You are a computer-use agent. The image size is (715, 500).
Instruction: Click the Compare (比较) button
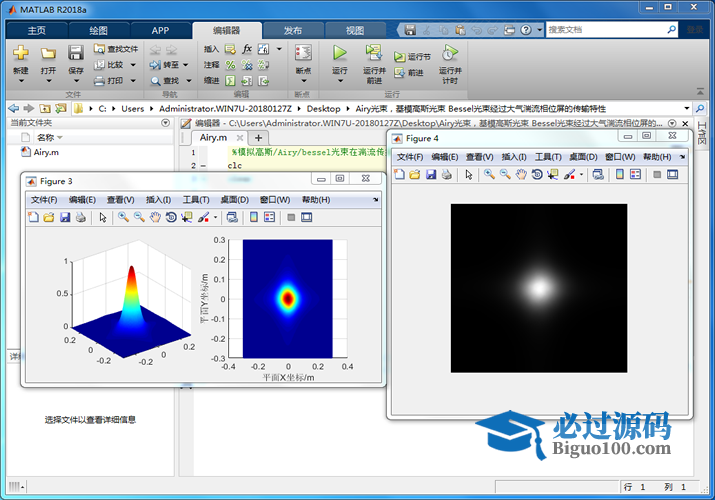pos(109,65)
